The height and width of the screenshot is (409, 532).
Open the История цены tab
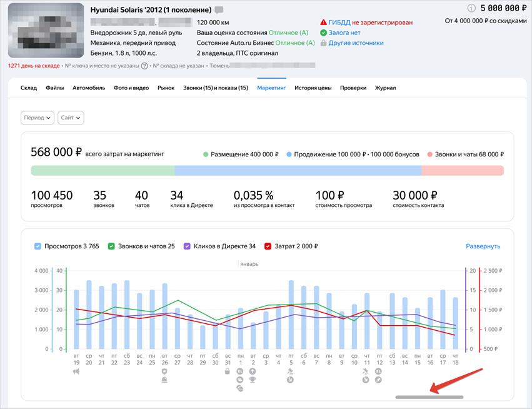pos(313,88)
